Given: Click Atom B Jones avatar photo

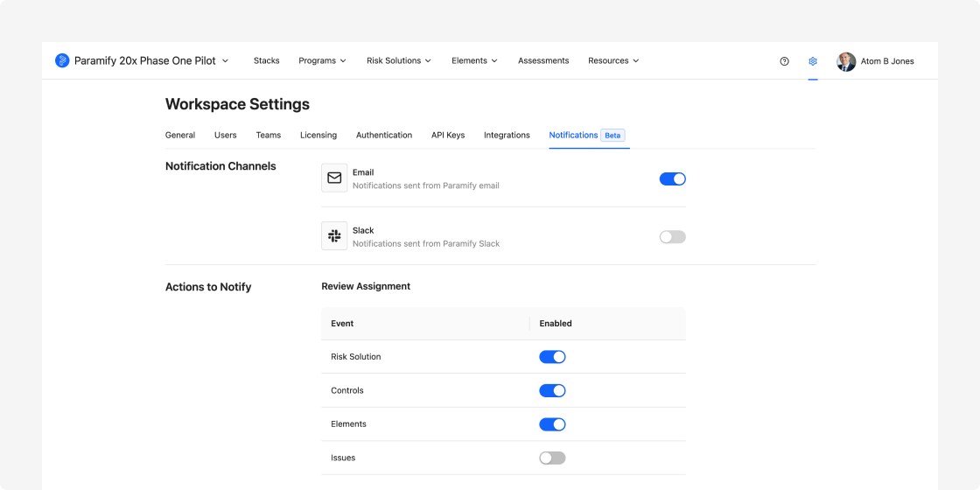Looking at the screenshot, I should click(x=846, y=61).
